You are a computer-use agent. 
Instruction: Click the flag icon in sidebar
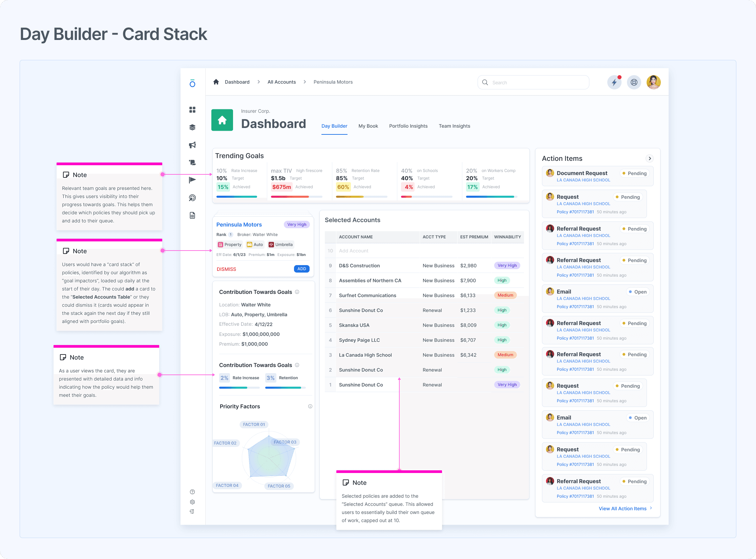[192, 180]
